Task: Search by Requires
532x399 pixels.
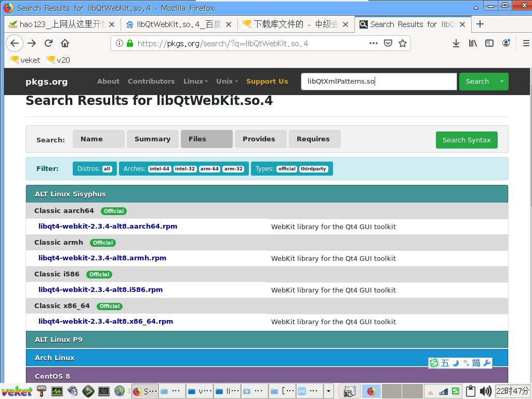Action: (x=314, y=139)
